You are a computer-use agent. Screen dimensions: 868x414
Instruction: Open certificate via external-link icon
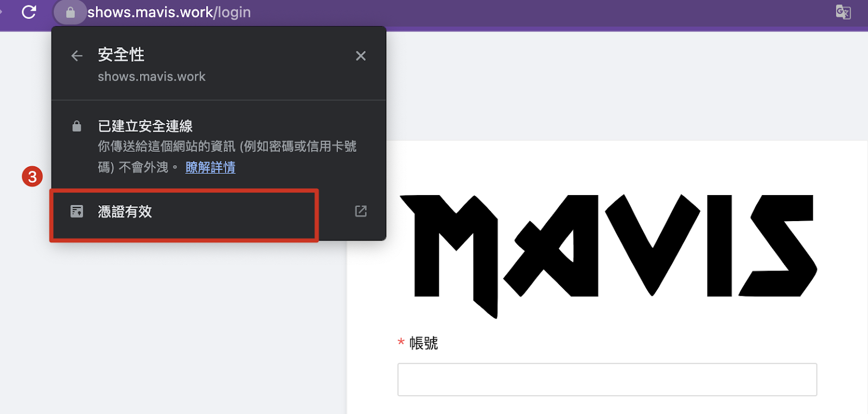click(x=361, y=211)
